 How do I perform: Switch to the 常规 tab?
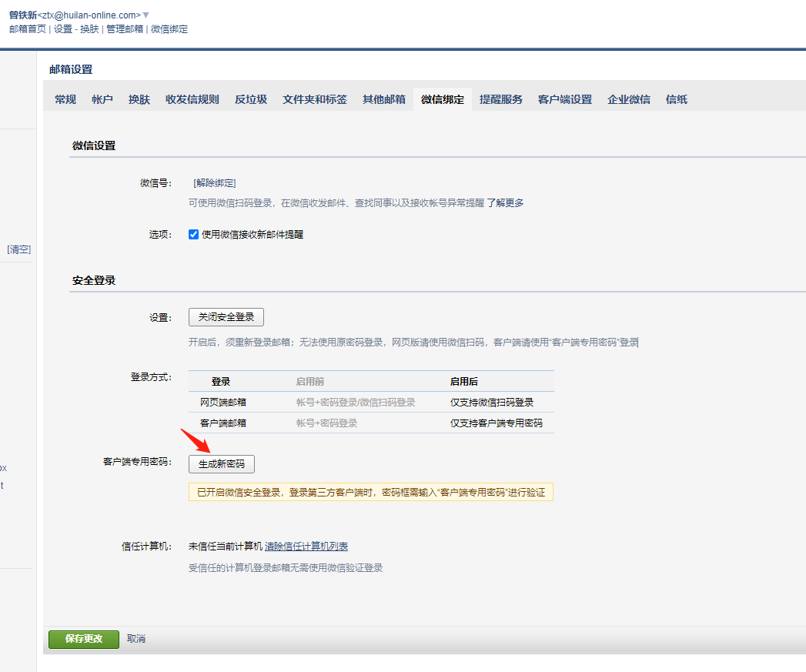click(x=65, y=99)
